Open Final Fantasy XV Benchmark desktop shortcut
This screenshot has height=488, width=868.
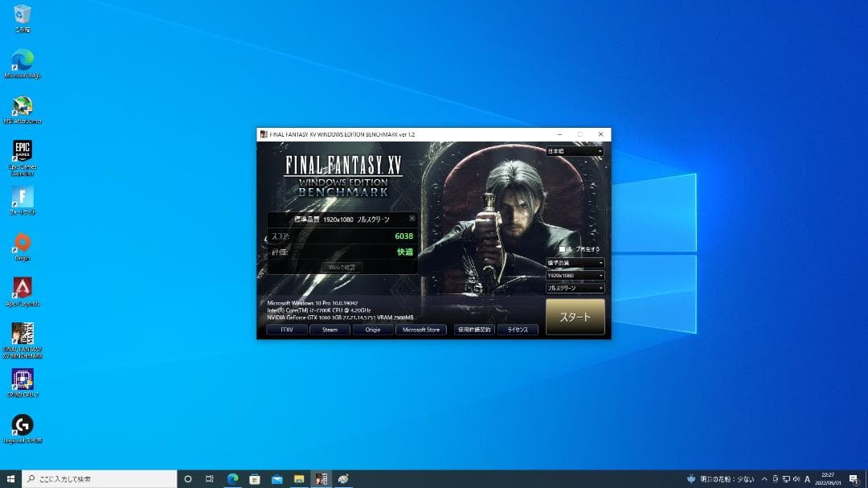coord(23,335)
